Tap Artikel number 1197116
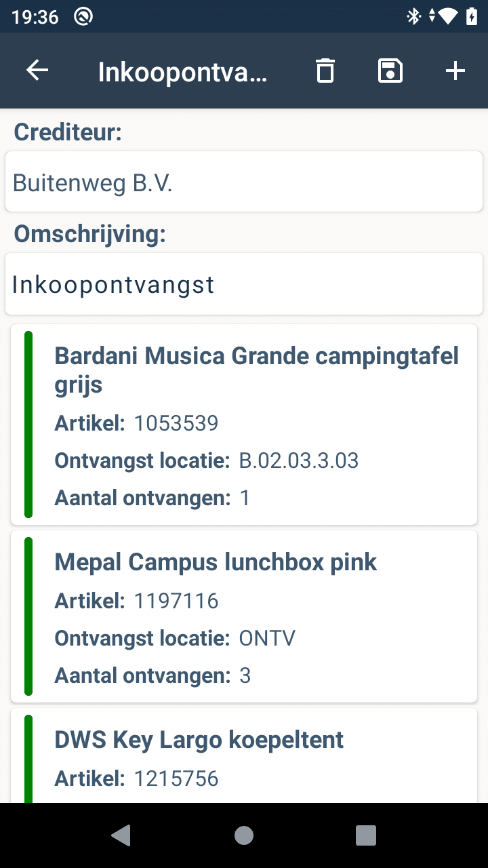The image size is (488, 868). point(176,601)
